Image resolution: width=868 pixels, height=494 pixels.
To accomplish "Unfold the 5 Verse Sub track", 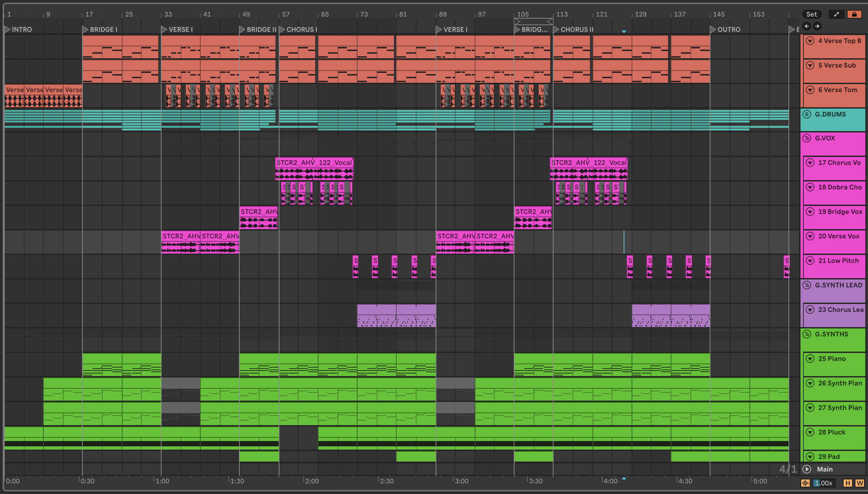I will click(x=810, y=65).
